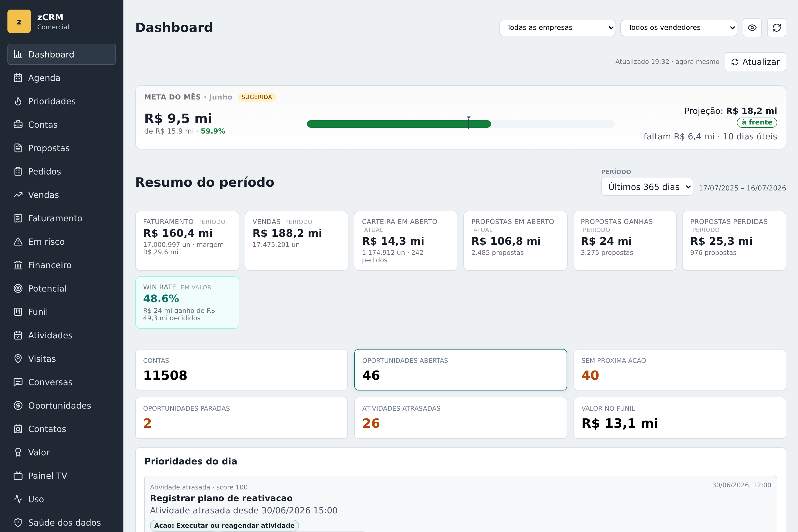Click the Saúde dos dados shield icon
Screen dimensions: 798x532
point(18,522)
